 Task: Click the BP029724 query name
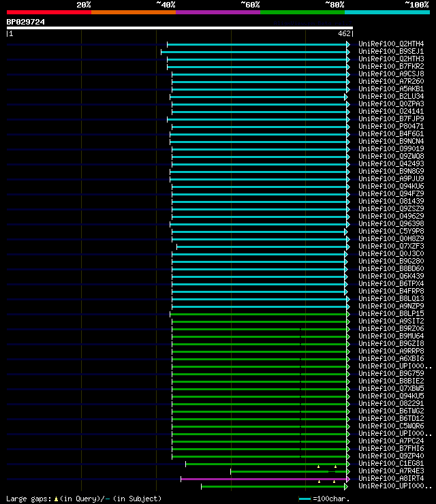(x=26, y=22)
